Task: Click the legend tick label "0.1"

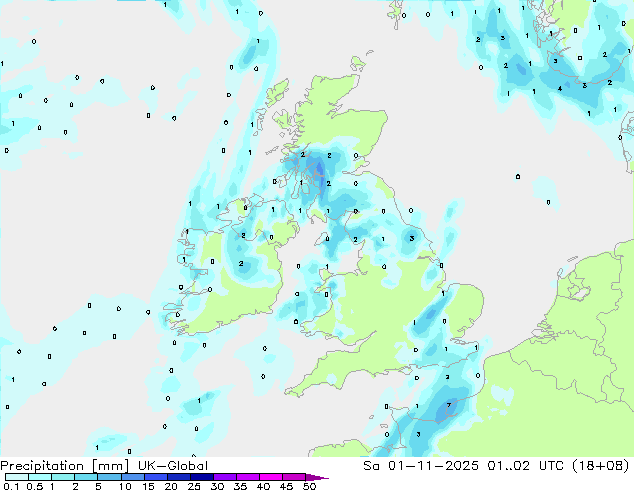Action: (x=11, y=486)
